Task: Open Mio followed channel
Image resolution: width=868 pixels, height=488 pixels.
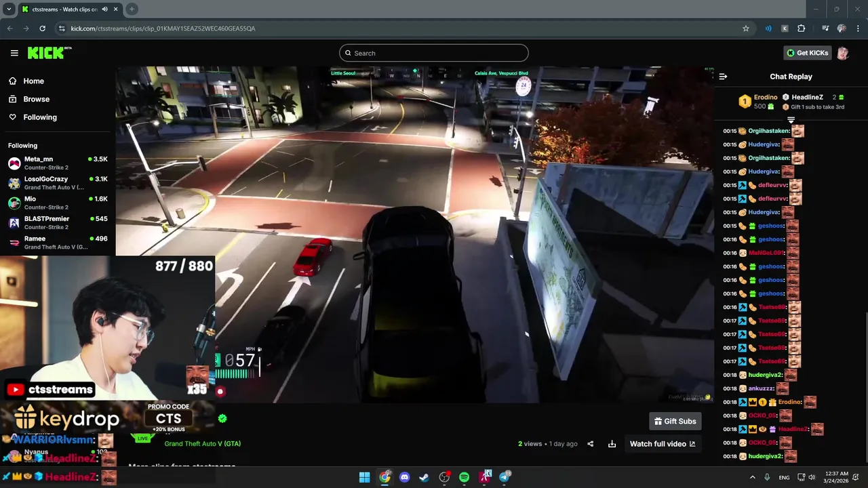Action: click(58, 203)
